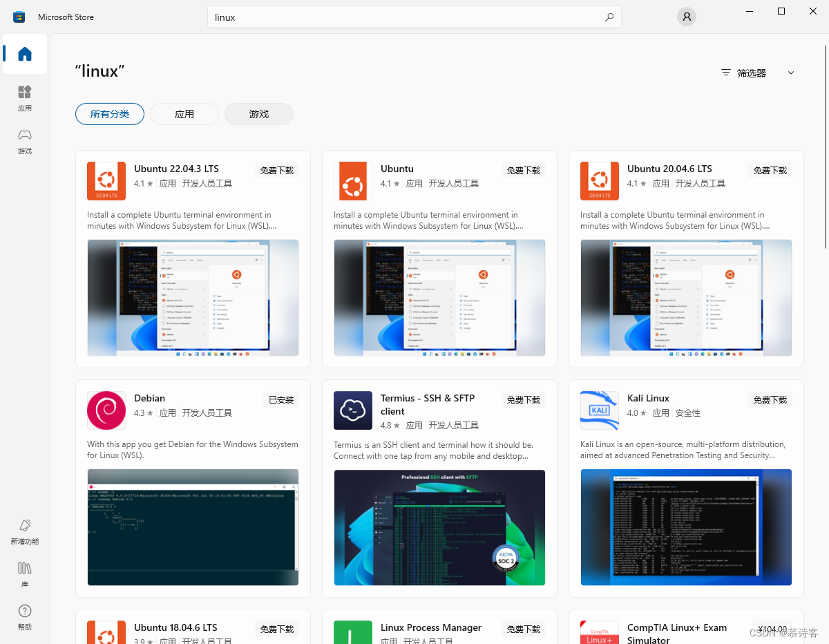The height and width of the screenshot is (644, 829).
Task: Click the Termius SSH client description text
Action: click(x=433, y=451)
